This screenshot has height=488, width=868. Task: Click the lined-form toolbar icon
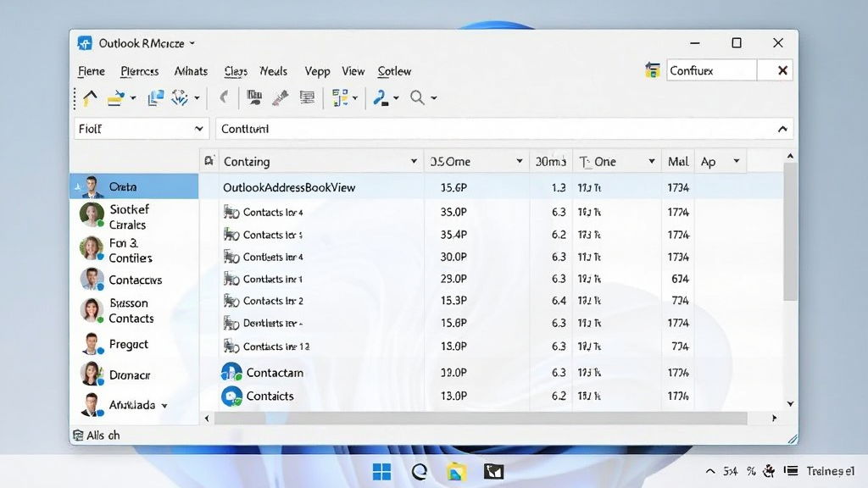tap(307, 98)
